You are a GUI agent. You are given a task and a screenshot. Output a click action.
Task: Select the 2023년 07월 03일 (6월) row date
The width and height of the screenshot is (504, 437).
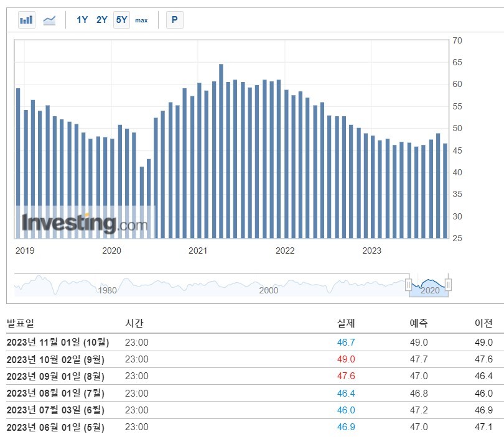pos(55,410)
